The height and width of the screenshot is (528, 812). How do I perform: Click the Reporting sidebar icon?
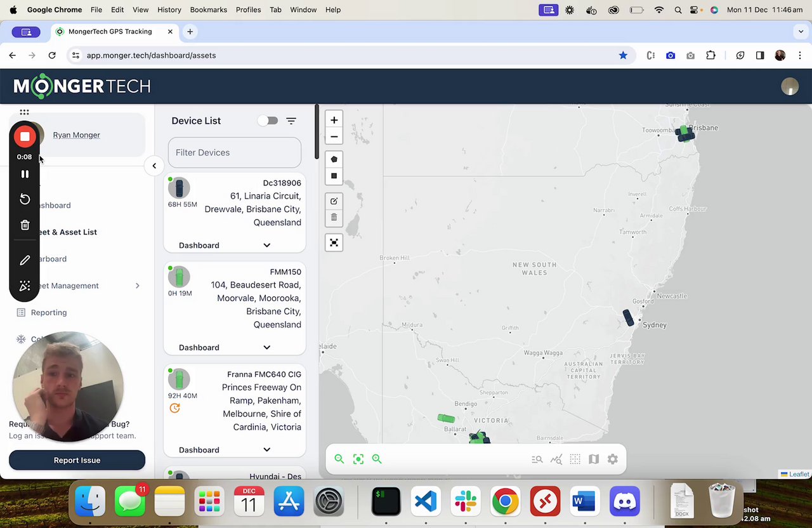pos(21,312)
